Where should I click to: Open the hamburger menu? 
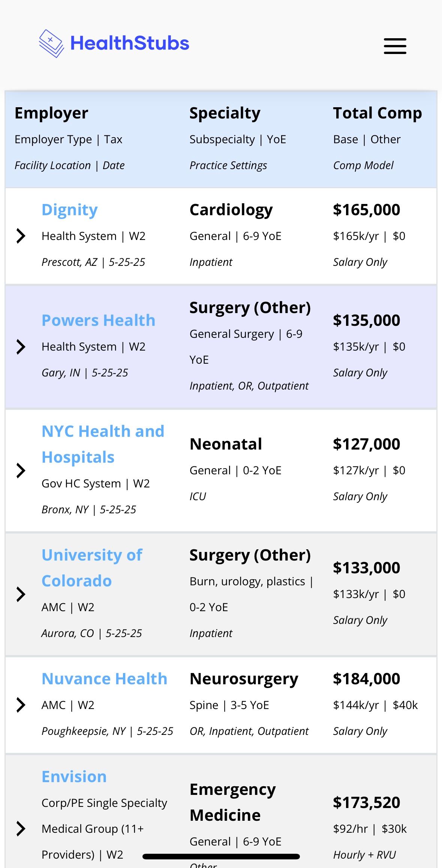click(x=395, y=46)
